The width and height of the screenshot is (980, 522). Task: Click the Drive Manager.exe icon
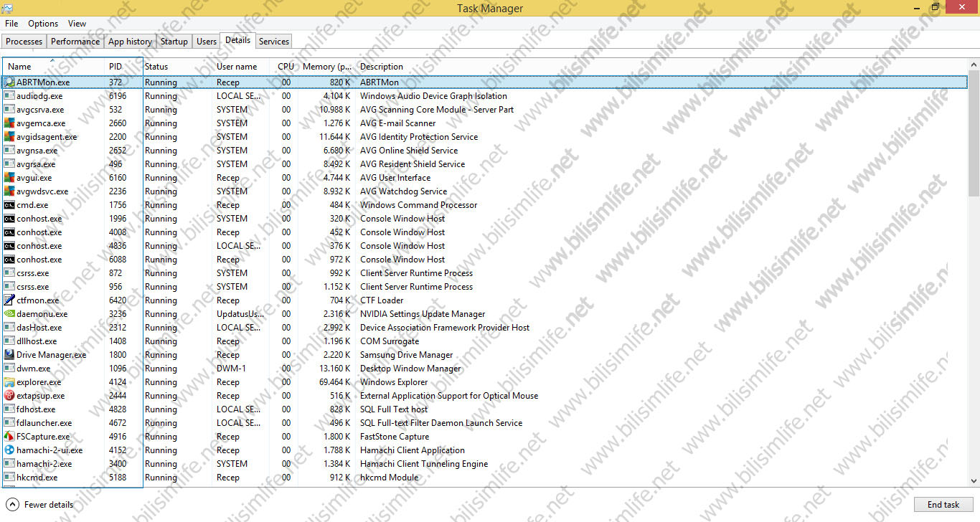tap(9, 355)
